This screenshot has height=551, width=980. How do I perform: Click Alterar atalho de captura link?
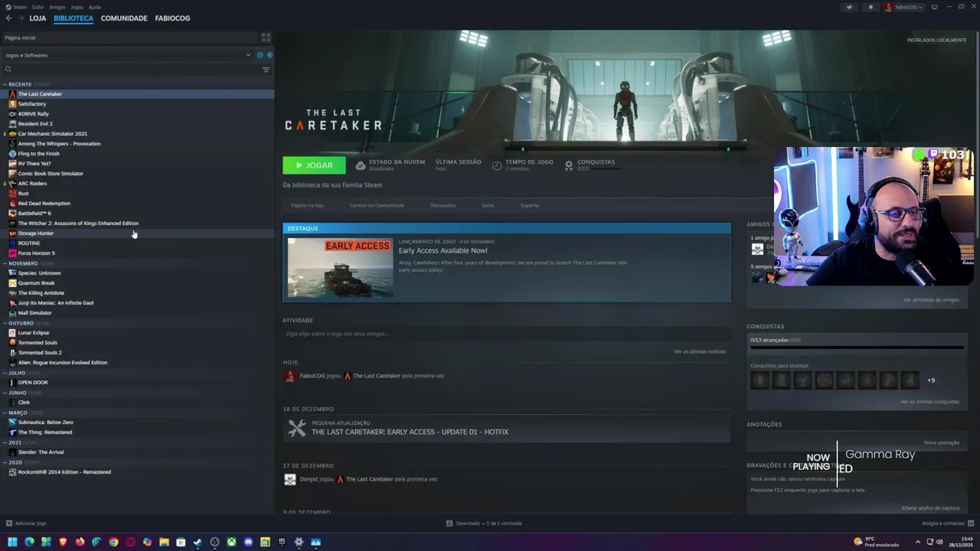coord(930,508)
